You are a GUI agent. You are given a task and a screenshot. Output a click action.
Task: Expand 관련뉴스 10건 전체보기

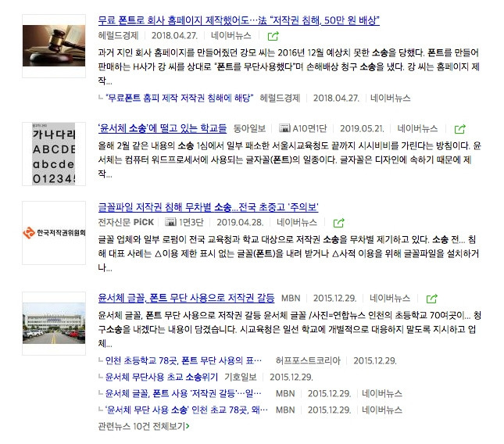tap(144, 426)
